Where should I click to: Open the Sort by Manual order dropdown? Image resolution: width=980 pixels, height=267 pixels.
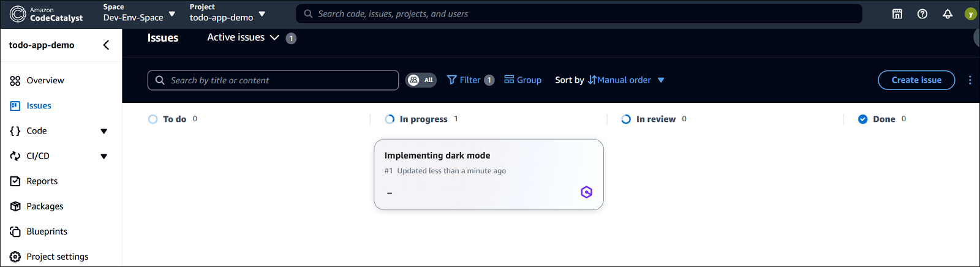(626, 80)
